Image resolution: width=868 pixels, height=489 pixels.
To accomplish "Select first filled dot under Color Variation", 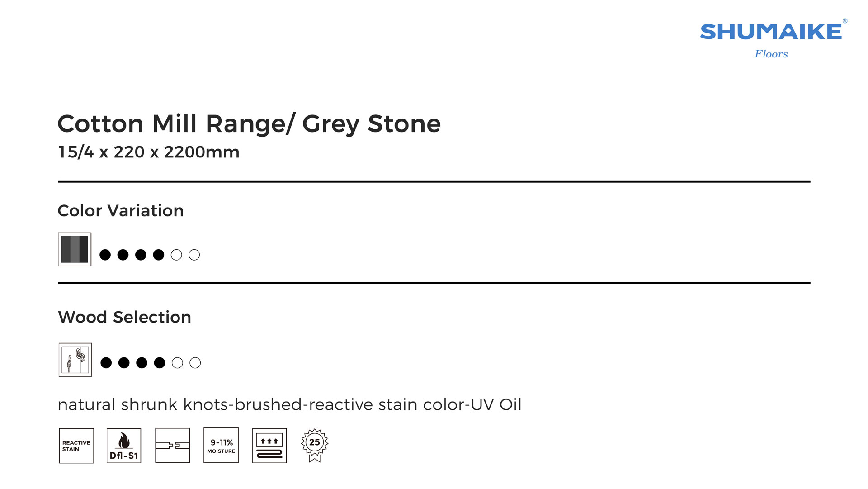I will tap(105, 255).
